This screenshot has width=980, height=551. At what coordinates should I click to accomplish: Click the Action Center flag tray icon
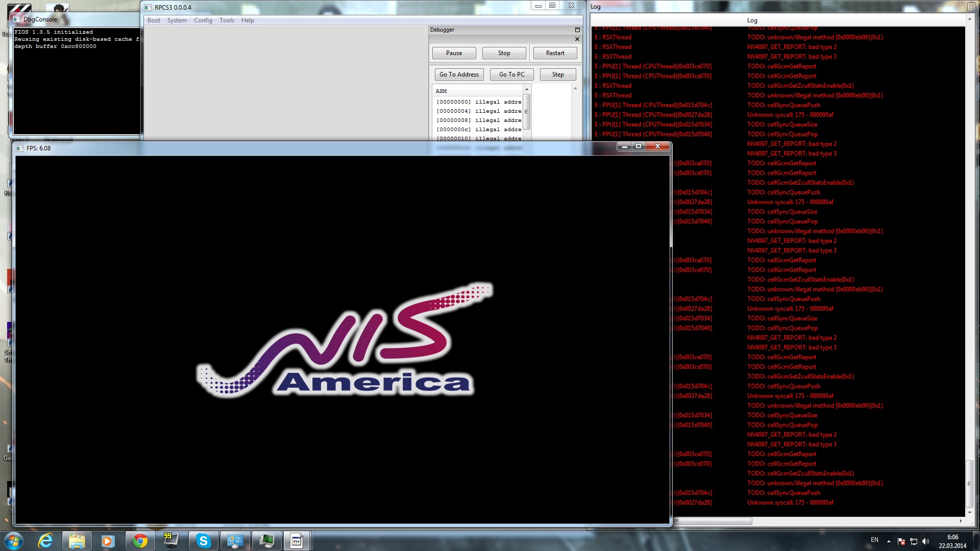click(901, 541)
